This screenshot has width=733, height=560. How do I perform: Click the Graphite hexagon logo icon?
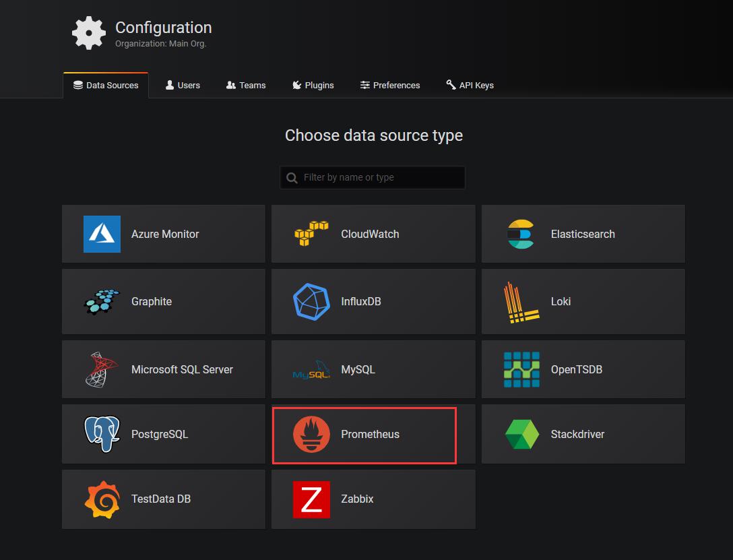coord(102,301)
